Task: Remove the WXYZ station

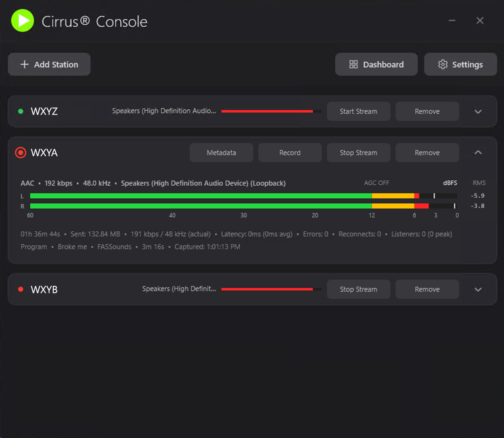Action: [427, 111]
